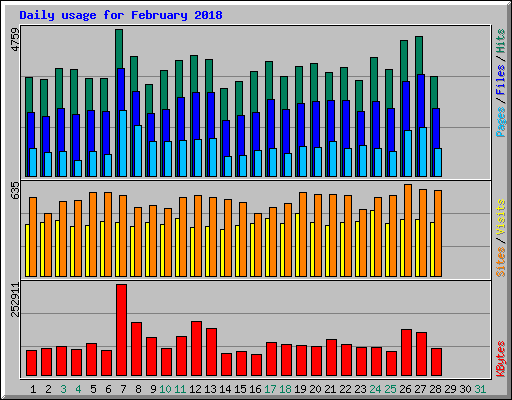Image resolution: width=512 pixels, height=400 pixels.
Task: Click the red KBytes bar for day 28
Action: pyautogui.click(x=437, y=362)
